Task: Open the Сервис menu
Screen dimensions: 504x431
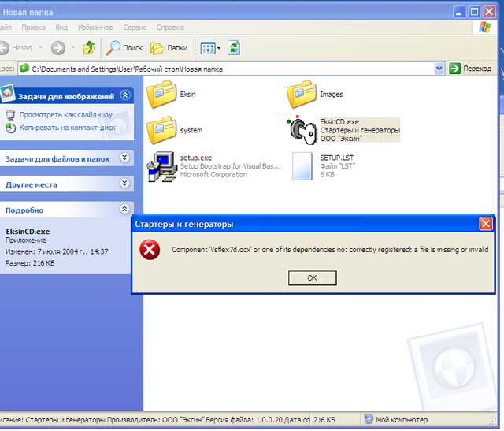Action: (x=135, y=28)
